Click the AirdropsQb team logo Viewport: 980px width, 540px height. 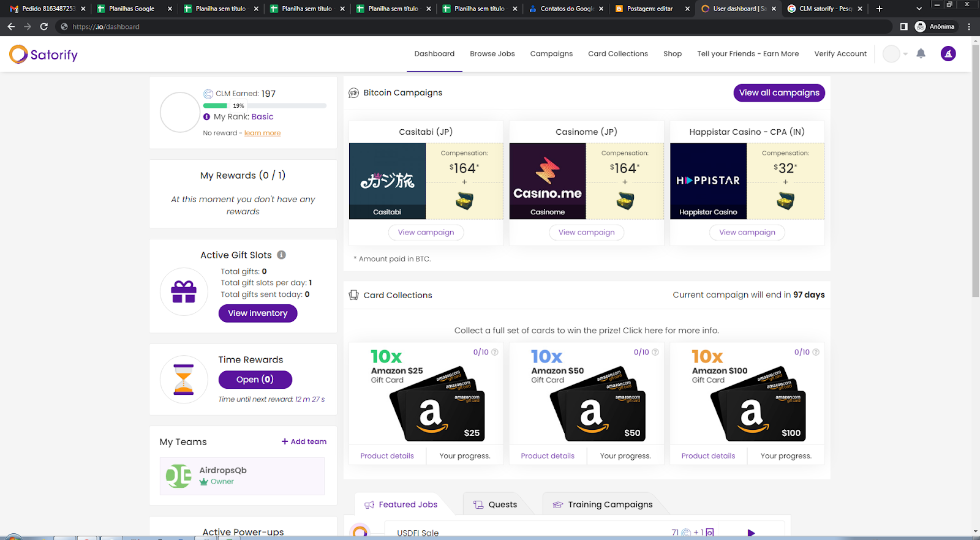pyautogui.click(x=178, y=476)
